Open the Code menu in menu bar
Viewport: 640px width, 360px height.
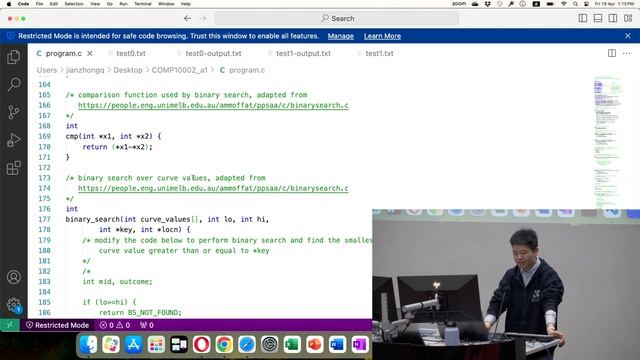23,4
